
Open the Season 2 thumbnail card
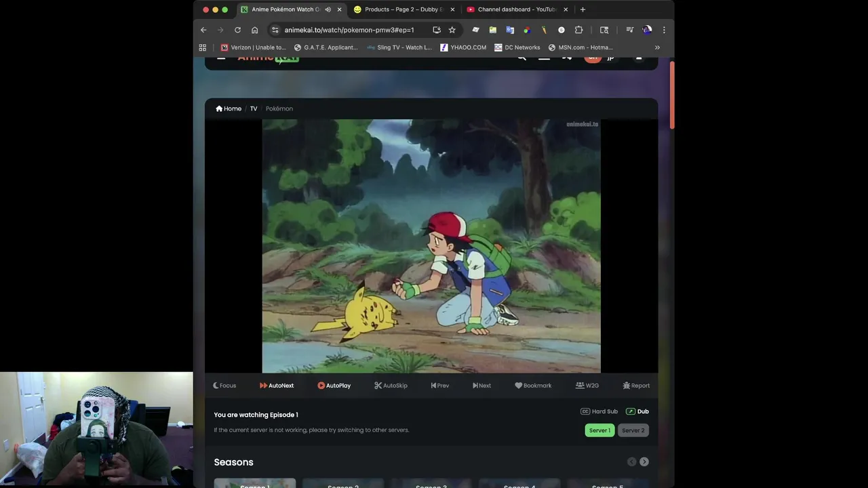(343, 483)
